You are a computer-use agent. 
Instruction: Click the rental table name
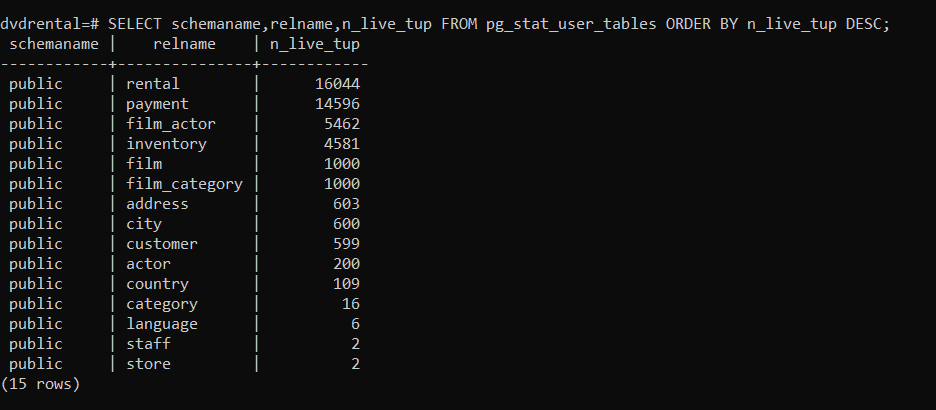point(153,84)
